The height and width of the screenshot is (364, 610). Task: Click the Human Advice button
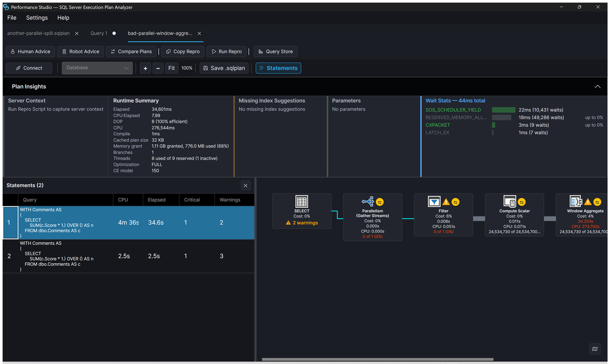pyautogui.click(x=30, y=52)
